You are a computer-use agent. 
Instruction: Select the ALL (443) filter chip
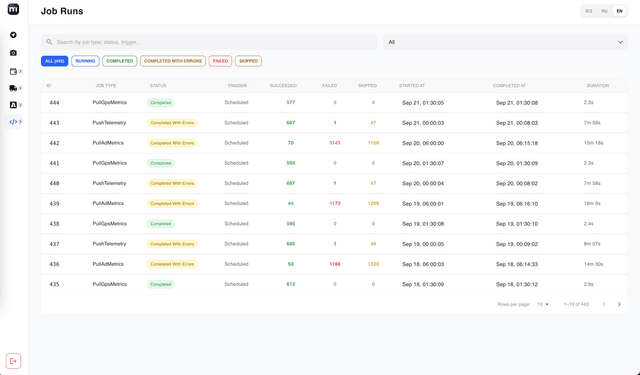tap(54, 61)
